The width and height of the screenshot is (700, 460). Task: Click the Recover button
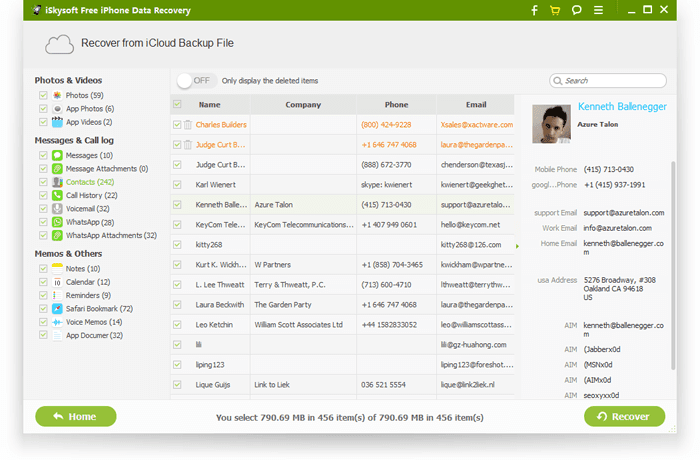click(x=624, y=416)
